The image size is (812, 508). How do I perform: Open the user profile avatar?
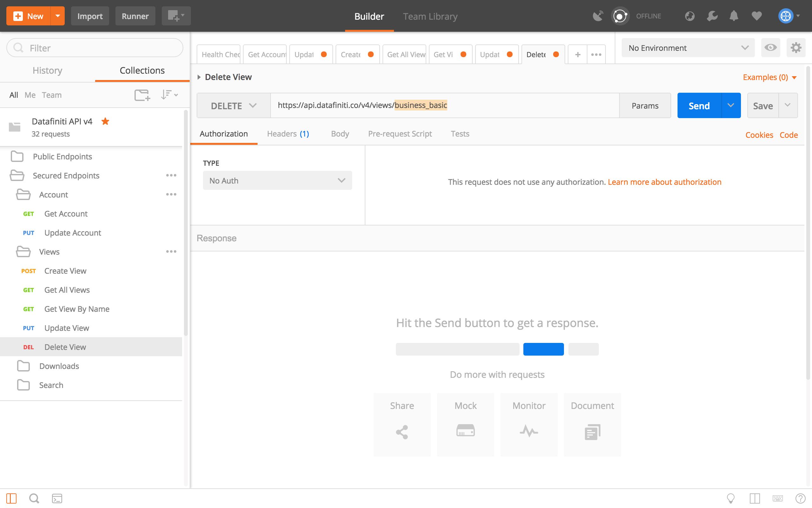coord(785,16)
